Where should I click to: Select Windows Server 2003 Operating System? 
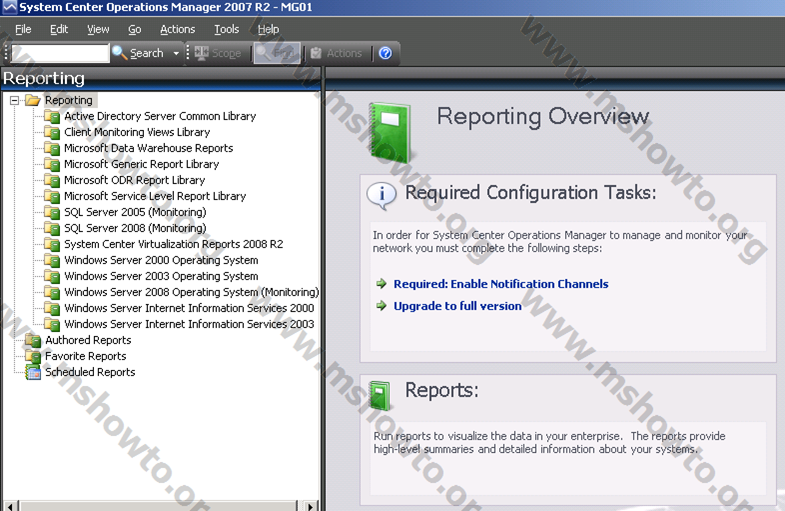161,276
